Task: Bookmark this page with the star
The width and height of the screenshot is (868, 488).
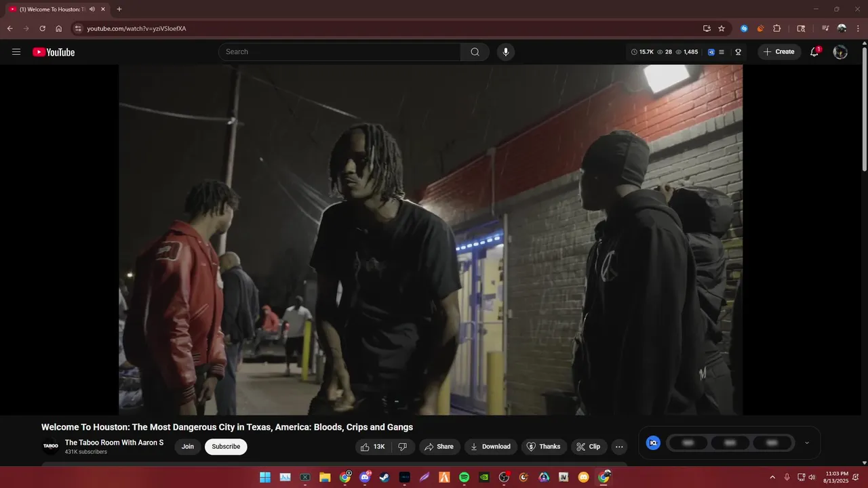Action: (x=722, y=28)
